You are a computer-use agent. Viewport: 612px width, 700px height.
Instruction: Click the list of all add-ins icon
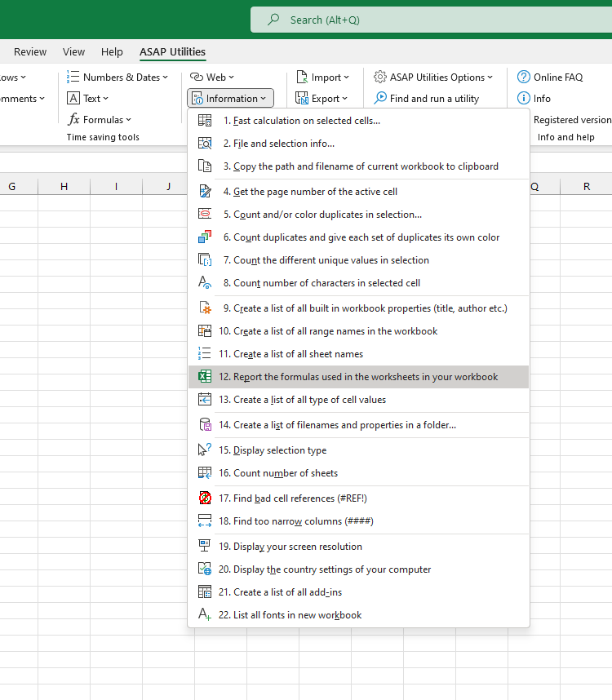(205, 592)
